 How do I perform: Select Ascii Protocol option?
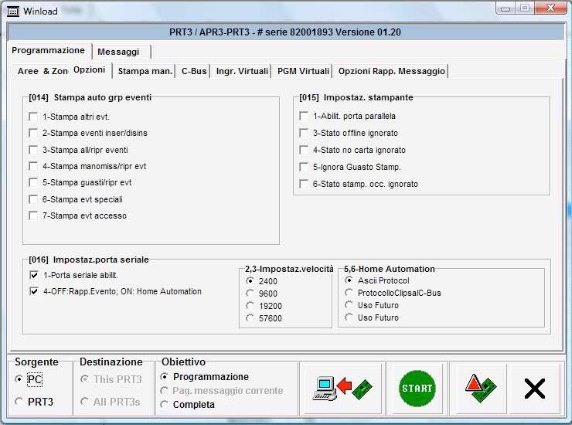[349, 280]
